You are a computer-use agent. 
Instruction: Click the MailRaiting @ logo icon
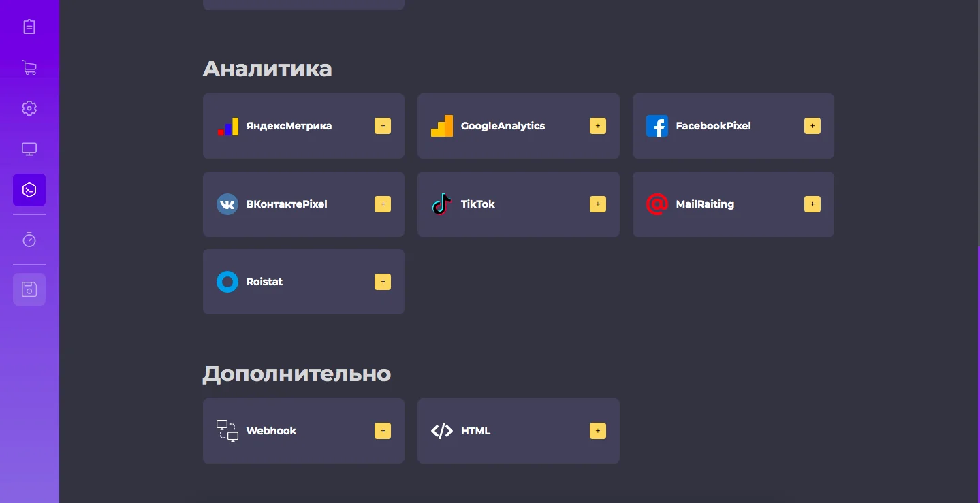tap(657, 204)
